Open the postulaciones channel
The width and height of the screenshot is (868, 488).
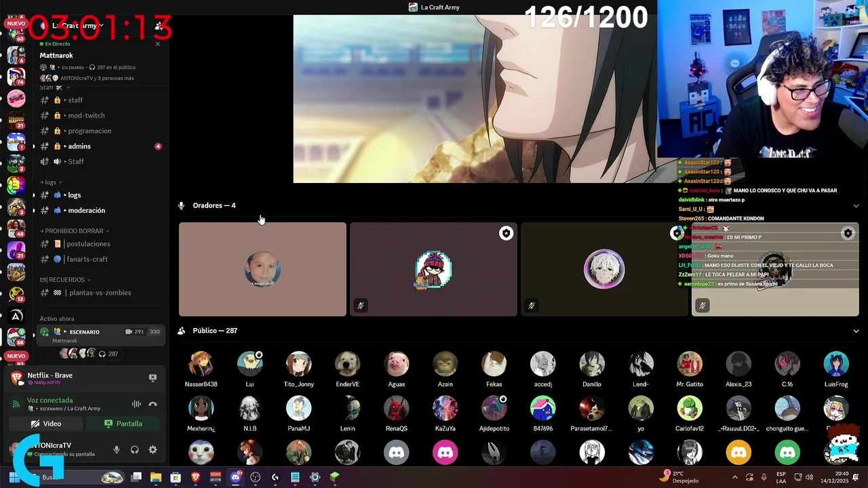pyautogui.click(x=101, y=244)
